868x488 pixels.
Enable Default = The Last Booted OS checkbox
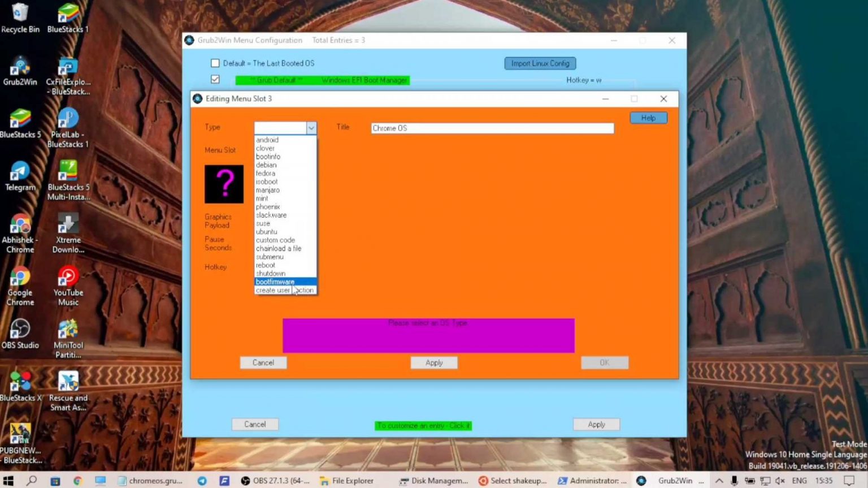click(215, 63)
